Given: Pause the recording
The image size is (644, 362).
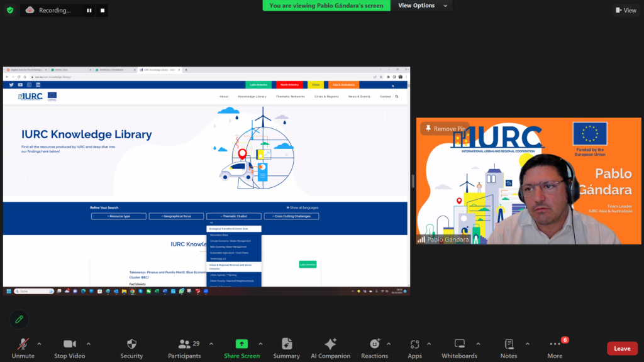Looking at the screenshot, I should pyautogui.click(x=89, y=10).
